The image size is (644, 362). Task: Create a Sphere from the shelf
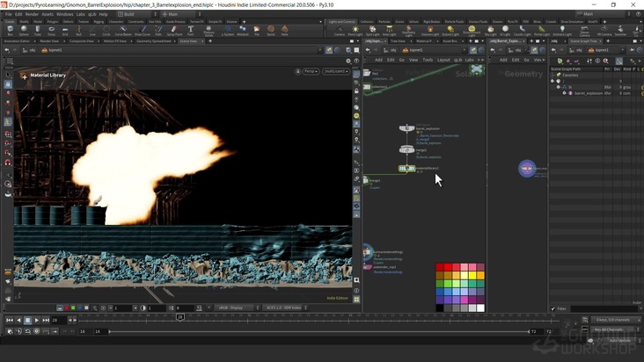click(24, 31)
